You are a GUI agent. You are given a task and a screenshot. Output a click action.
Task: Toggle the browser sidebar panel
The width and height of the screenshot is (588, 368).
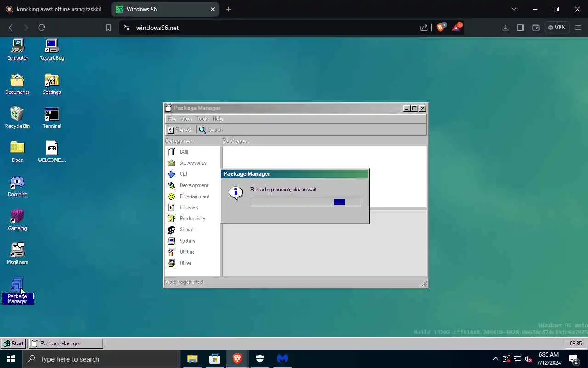click(520, 28)
